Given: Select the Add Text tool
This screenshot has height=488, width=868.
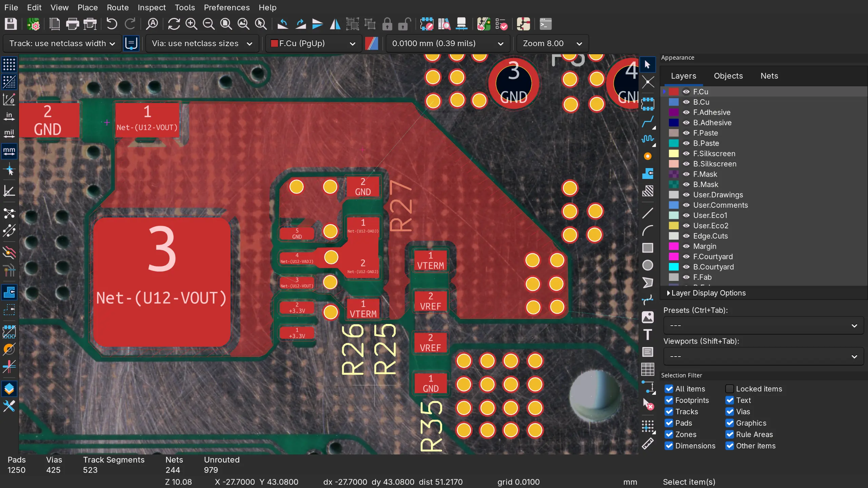Looking at the screenshot, I should (x=648, y=334).
